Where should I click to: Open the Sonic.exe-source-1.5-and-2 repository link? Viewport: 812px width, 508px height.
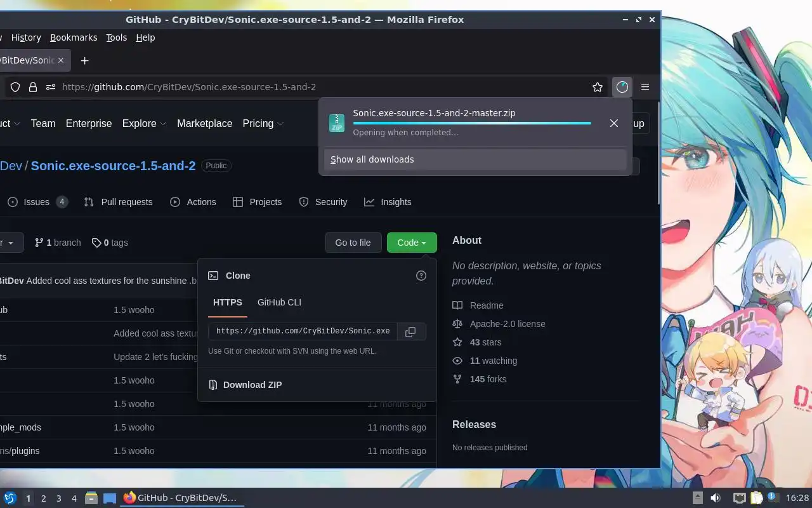point(113,166)
